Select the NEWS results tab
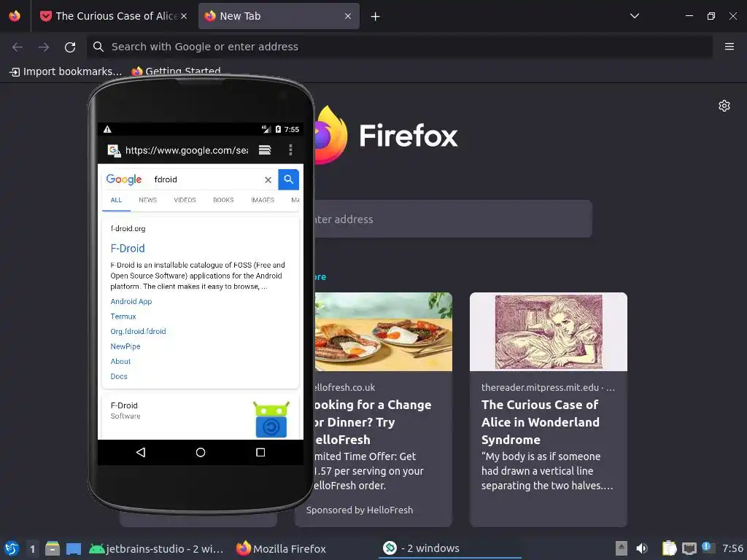The image size is (747, 560). tap(147, 200)
